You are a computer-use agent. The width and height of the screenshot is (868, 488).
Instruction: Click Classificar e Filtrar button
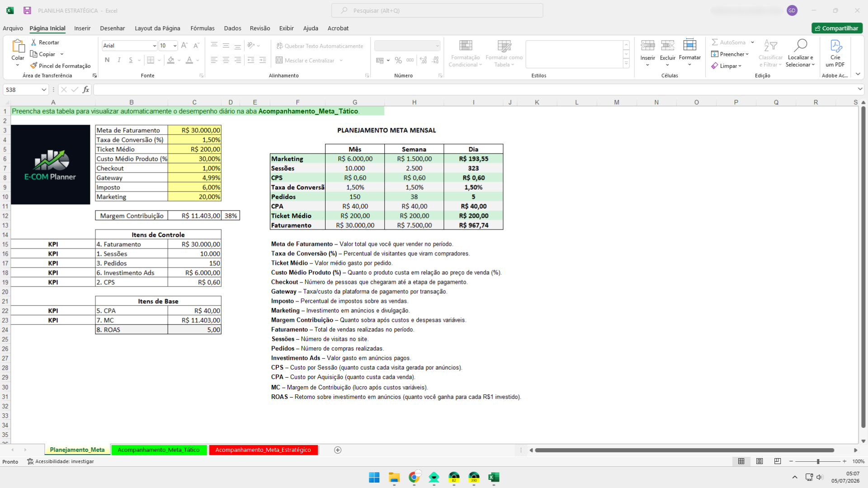(770, 53)
